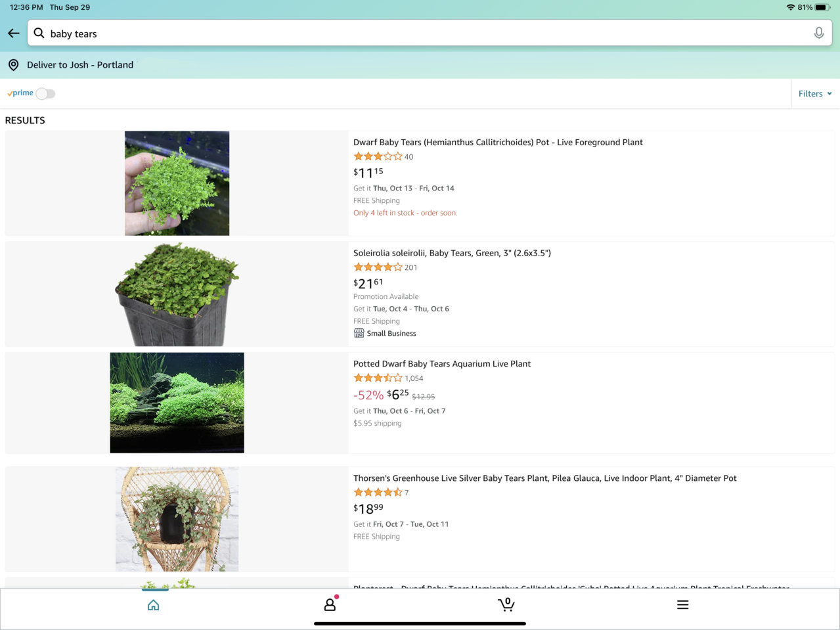This screenshot has width=840, height=630.
Task: View 1,054 ratings for Potted Dwarf plant
Action: coord(414,378)
